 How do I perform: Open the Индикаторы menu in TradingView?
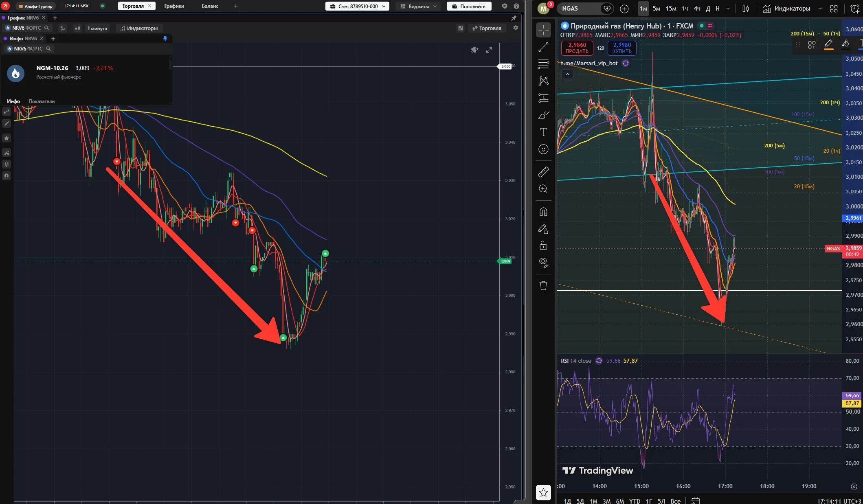tap(787, 9)
